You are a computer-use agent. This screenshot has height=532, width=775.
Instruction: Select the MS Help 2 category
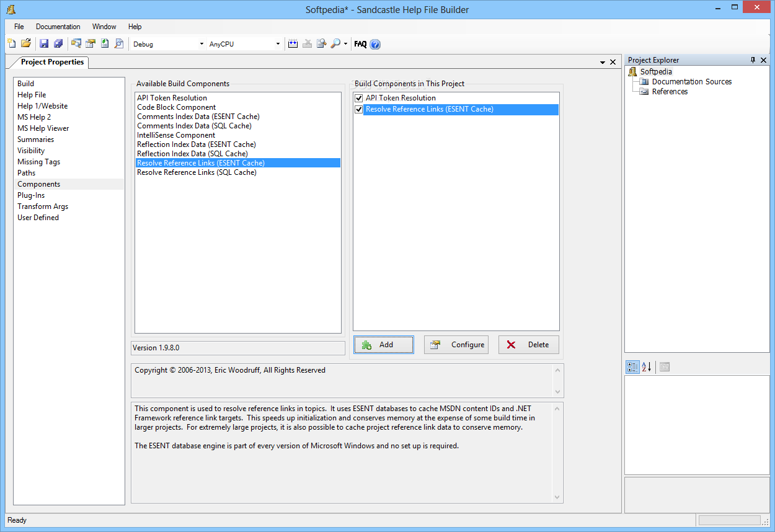tap(69, 117)
